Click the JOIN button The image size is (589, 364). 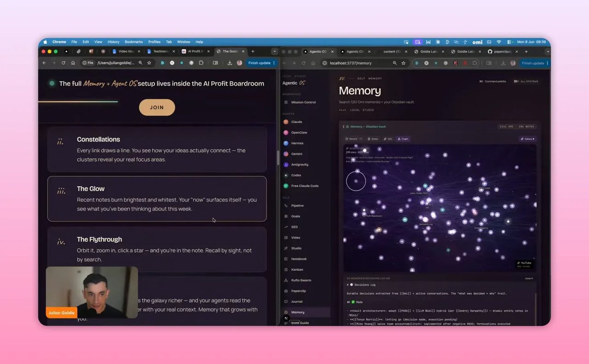point(157,107)
